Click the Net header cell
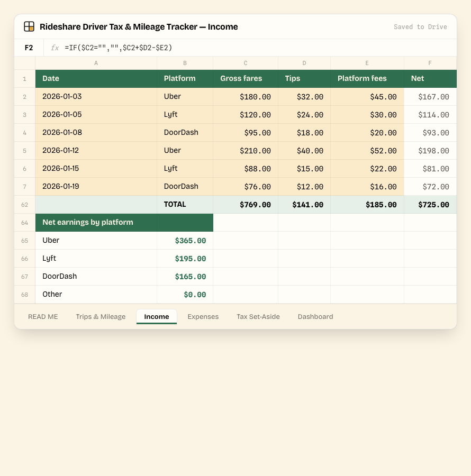The height and width of the screenshot is (476, 471). (430, 79)
